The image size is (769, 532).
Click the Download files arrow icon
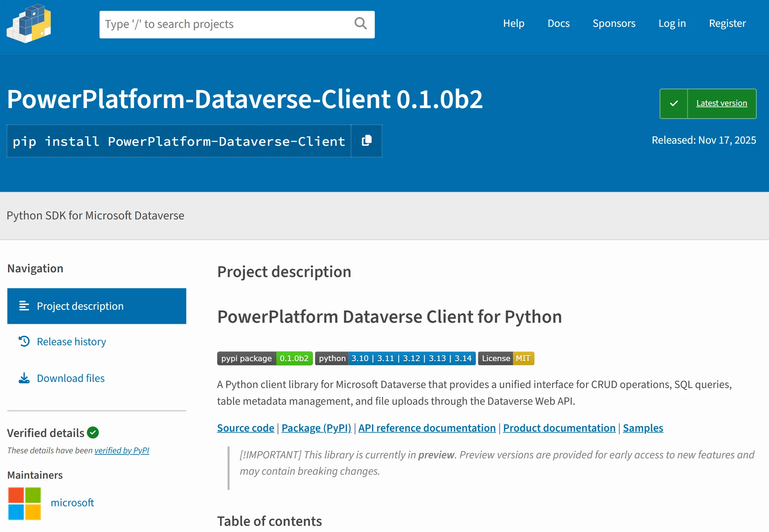coord(24,378)
